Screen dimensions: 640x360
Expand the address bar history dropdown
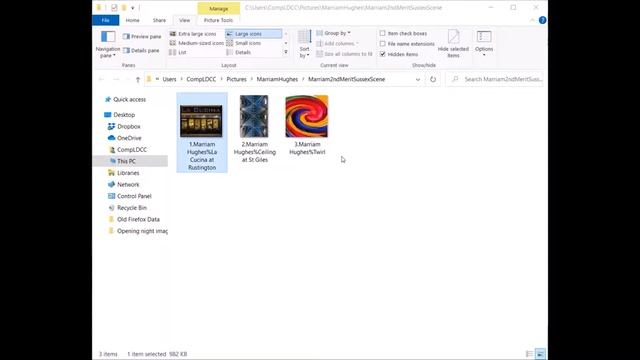tap(418, 80)
